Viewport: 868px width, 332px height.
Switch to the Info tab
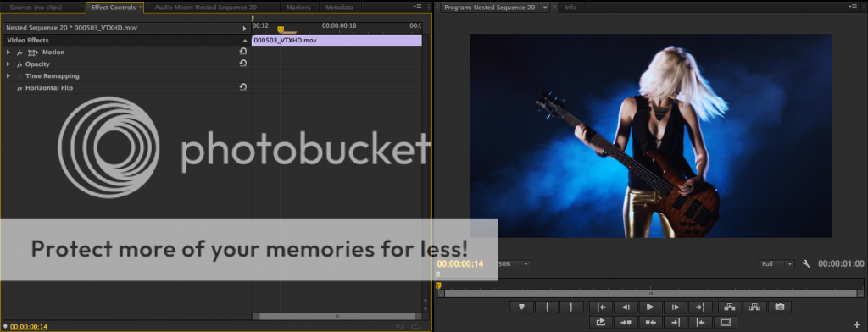point(570,8)
